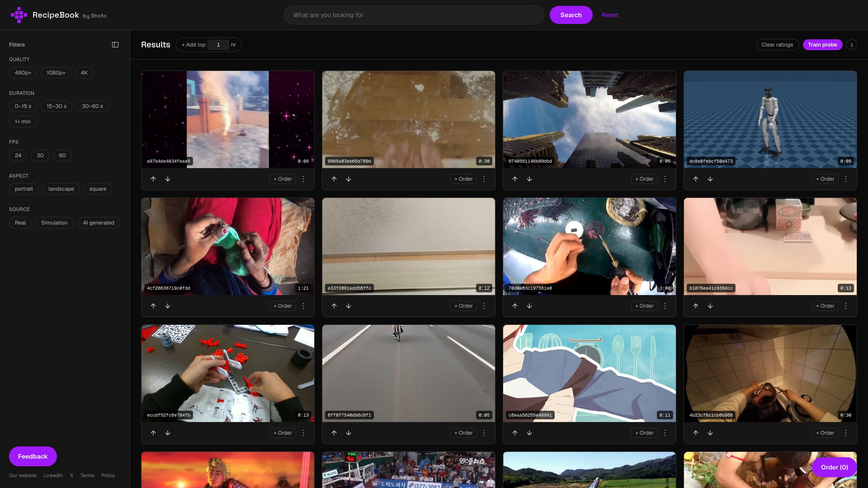Click the RecipeBook logo icon
This screenshot has height=488, width=868.
click(19, 15)
